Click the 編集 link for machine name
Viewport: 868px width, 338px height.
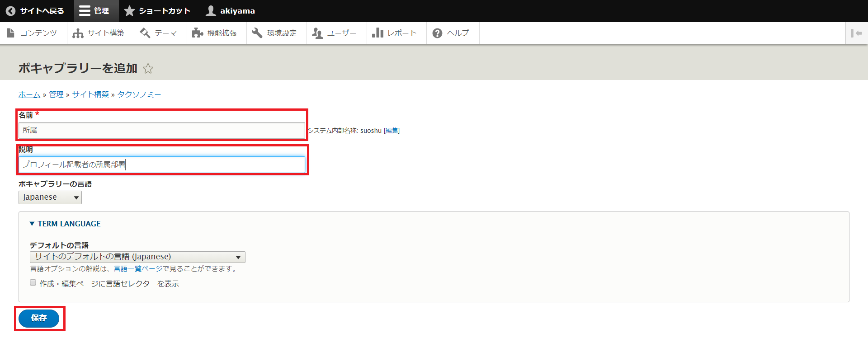pos(392,131)
